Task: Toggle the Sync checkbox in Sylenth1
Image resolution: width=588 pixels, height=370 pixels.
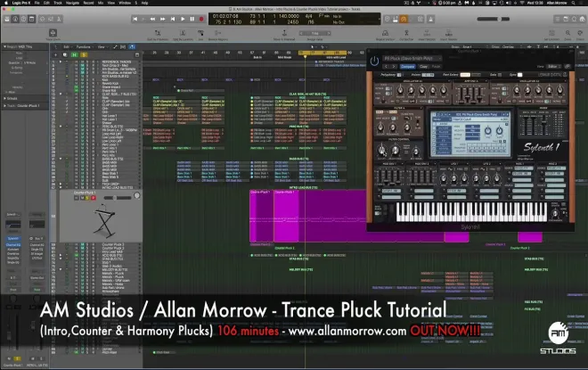Action: (x=519, y=75)
